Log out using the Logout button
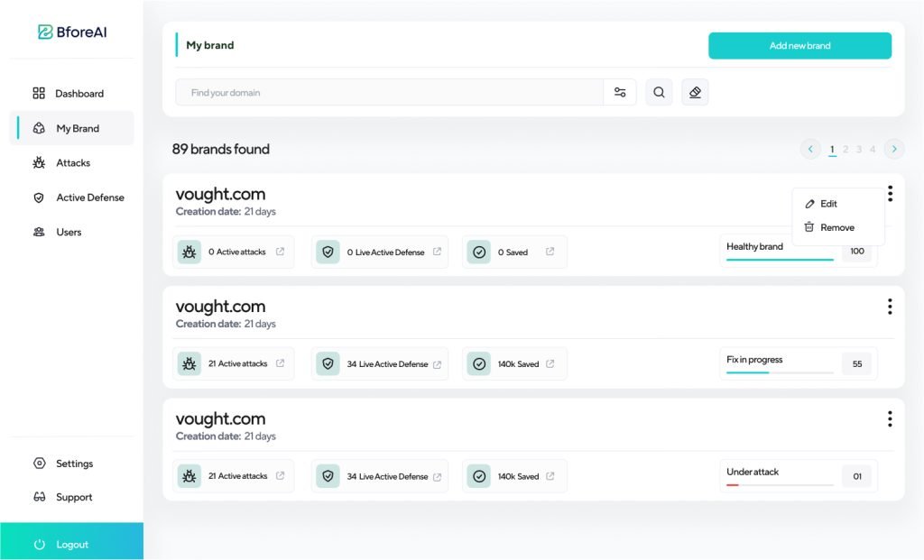Viewport: 924px width, 560px height. [x=71, y=544]
